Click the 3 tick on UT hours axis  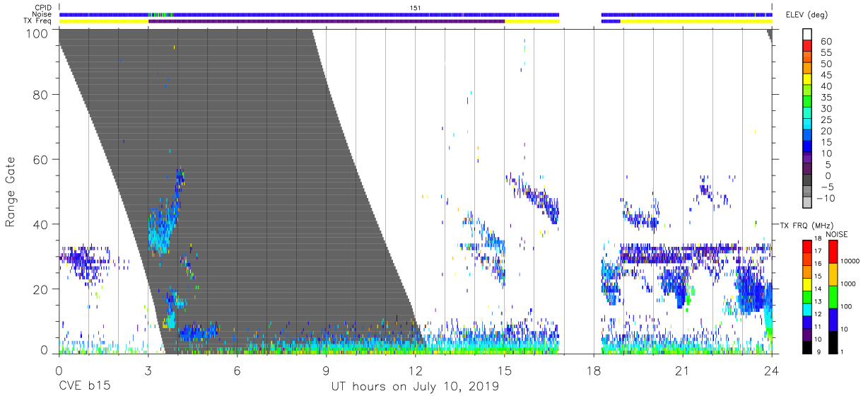pyautogui.click(x=148, y=371)
